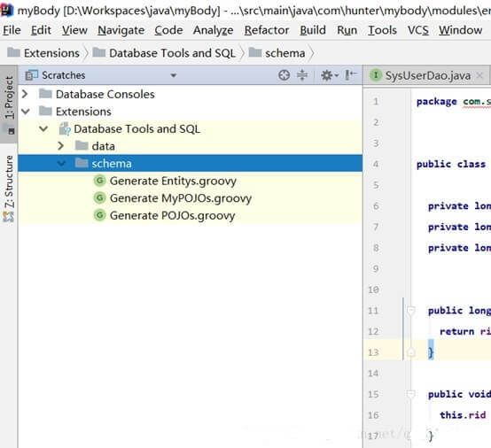Switch to the SysUserDao.java editor tab
The image size is (491, 448).
tap(427, 75)
